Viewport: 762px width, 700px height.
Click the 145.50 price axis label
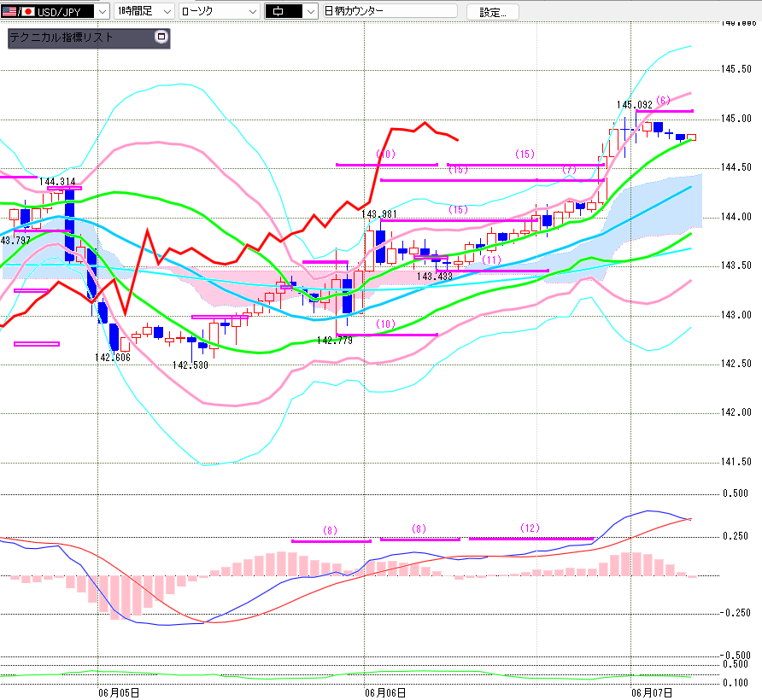[x=736, y=69]
